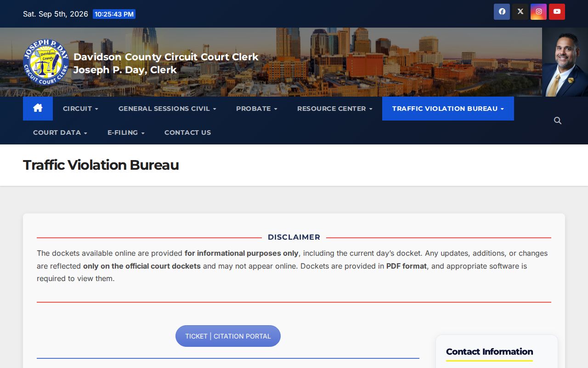588x368 pixels.
Task: Expand the Traffic Violation Bureau menu
Action: pyautogui.click(x=448, y=109)
